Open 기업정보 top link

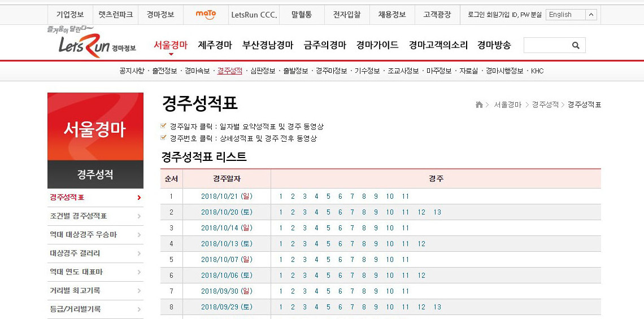pos(70,15)
